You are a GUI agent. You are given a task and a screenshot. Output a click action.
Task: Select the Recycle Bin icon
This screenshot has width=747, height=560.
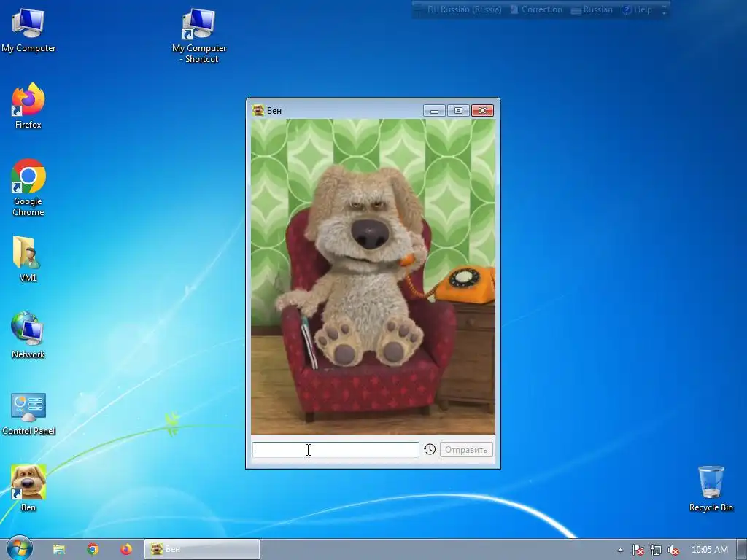[x=711, y=489]
